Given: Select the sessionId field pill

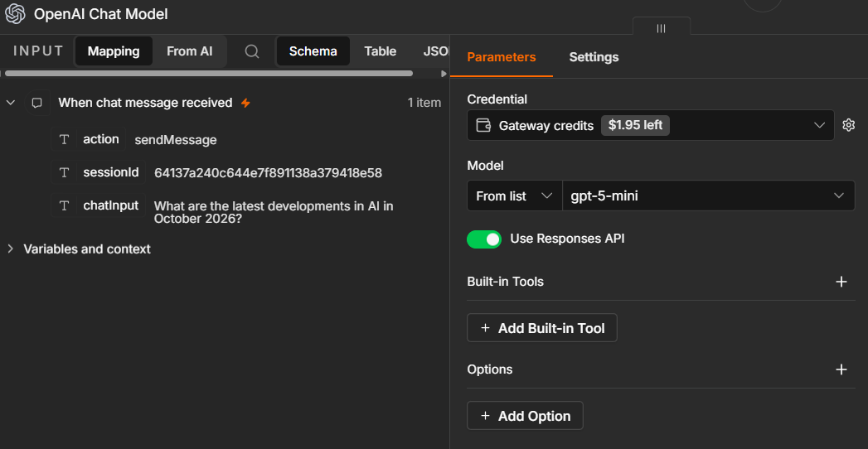Looking at the screenshot, I should (99, 172).
